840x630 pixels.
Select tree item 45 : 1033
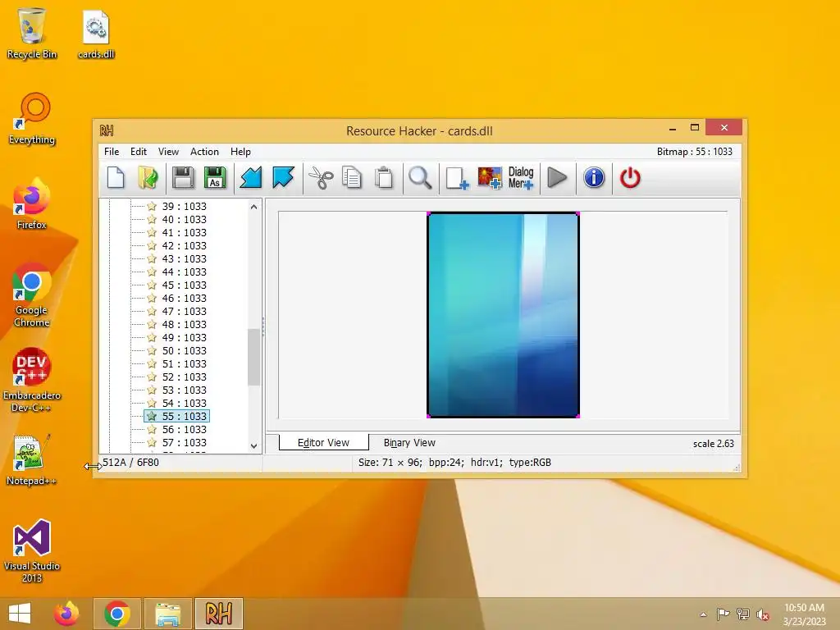click(x=185, y=285)
